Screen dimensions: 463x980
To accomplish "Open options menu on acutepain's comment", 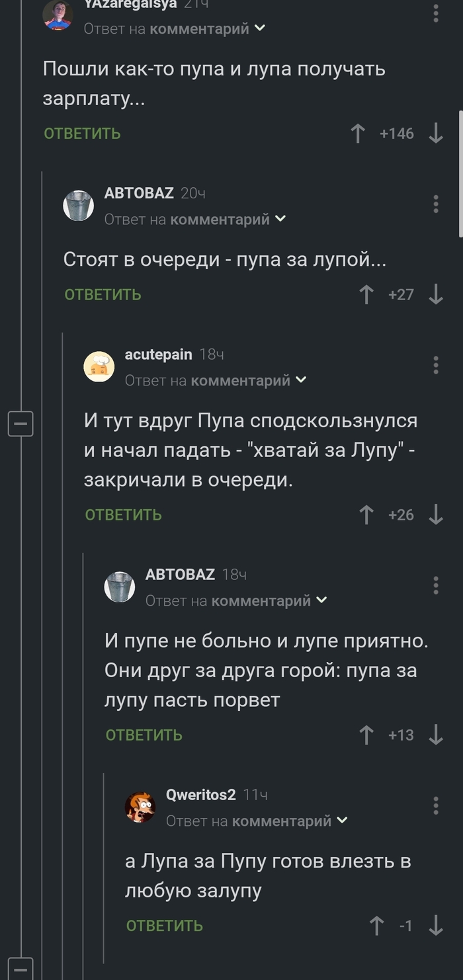I will tap(436, 366).
